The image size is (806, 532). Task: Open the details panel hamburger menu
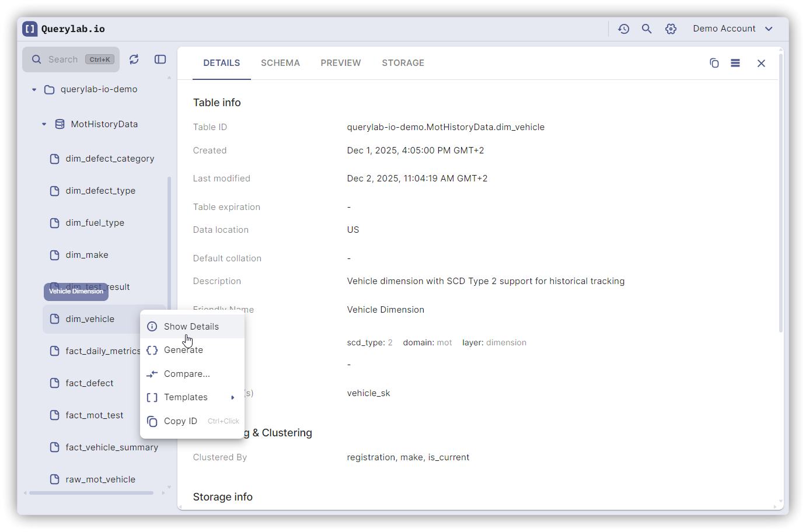[x=735, y=63]
